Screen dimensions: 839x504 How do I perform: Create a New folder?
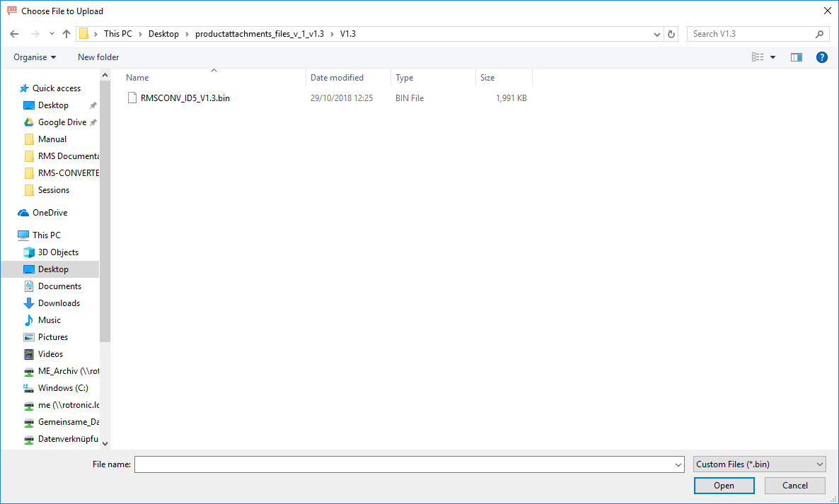(98, 57)
